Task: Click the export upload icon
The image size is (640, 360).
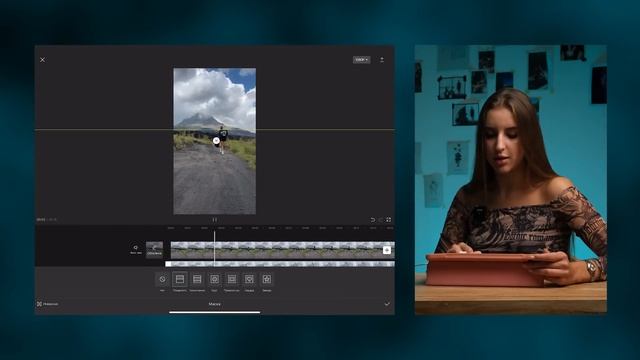Action: 382,60
